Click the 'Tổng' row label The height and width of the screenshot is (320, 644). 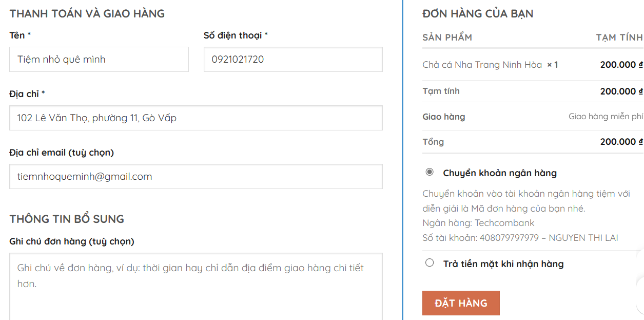[x=433, y=142]
